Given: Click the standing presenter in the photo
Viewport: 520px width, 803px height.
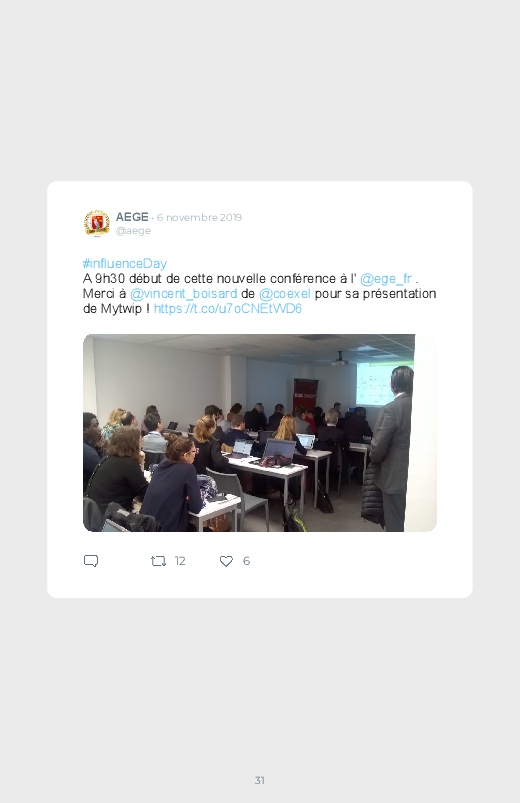Looking at the screenshot, I should click(x=392, y=449).
